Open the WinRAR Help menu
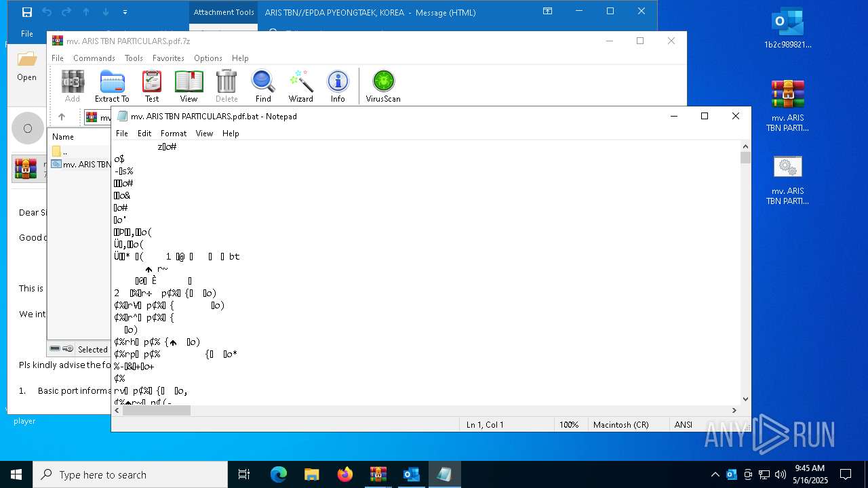The height and width of the screenshot is (488, 868). (x=240, y=58)
